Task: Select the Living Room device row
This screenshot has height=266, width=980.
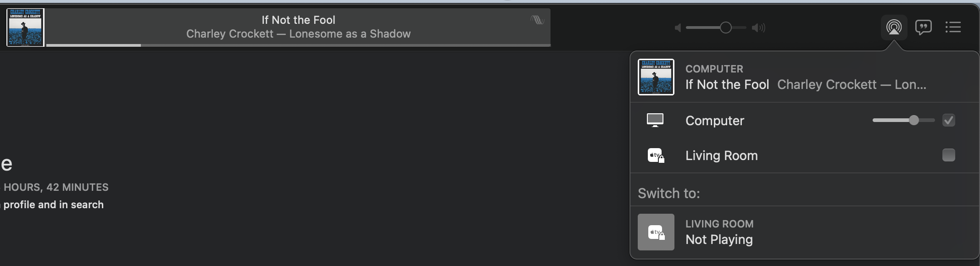Action: pyautogui.click(x=805, y=155)
